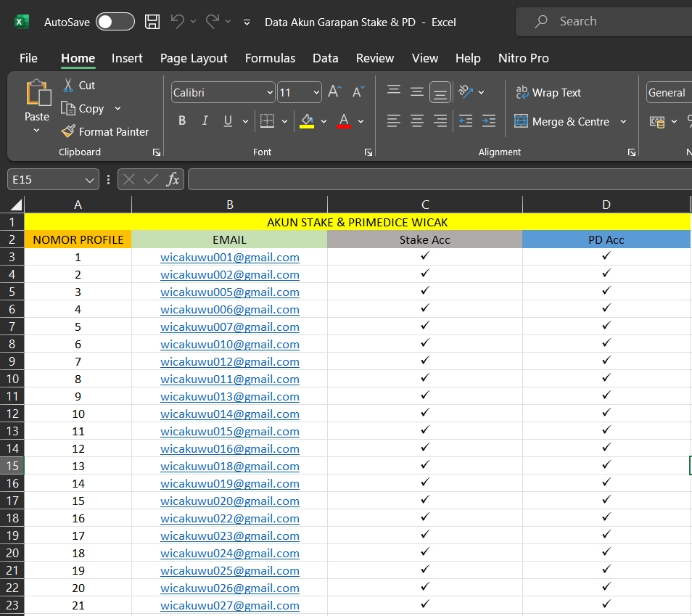Click the Undo arrow icon

(178, 21)
